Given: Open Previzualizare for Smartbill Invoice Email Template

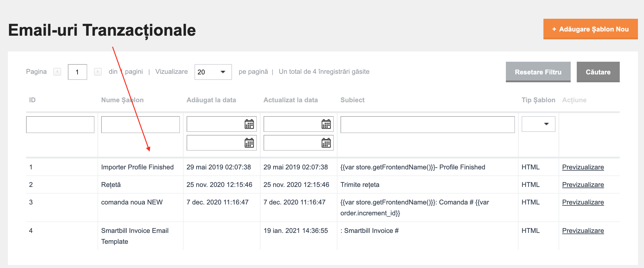Looking at the screenshot, I should point(583,231).
